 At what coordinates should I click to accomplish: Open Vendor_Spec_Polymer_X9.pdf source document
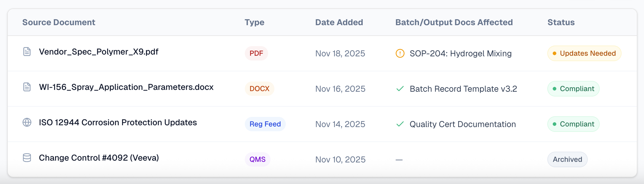click(98, 52)
